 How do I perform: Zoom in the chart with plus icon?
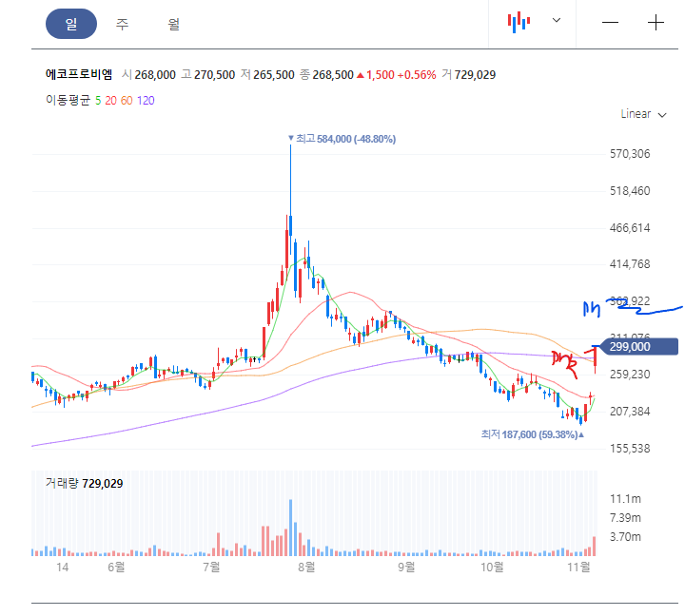tap(656, 22)
